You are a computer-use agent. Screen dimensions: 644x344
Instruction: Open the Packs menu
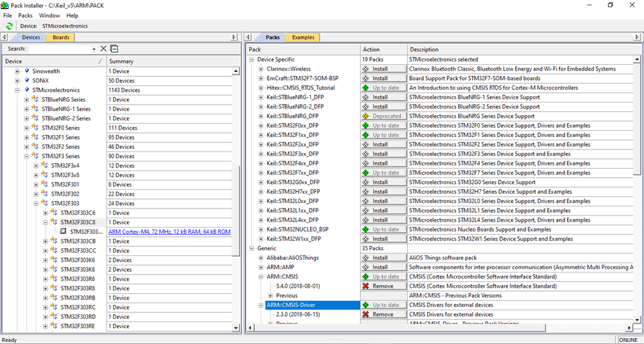click(26, 16)
